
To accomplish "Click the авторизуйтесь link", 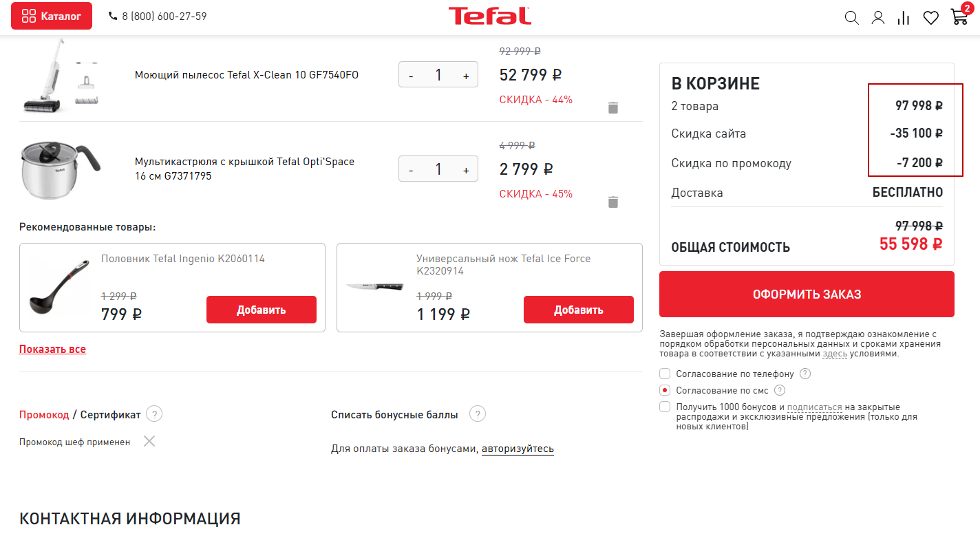I will [518, 449].
